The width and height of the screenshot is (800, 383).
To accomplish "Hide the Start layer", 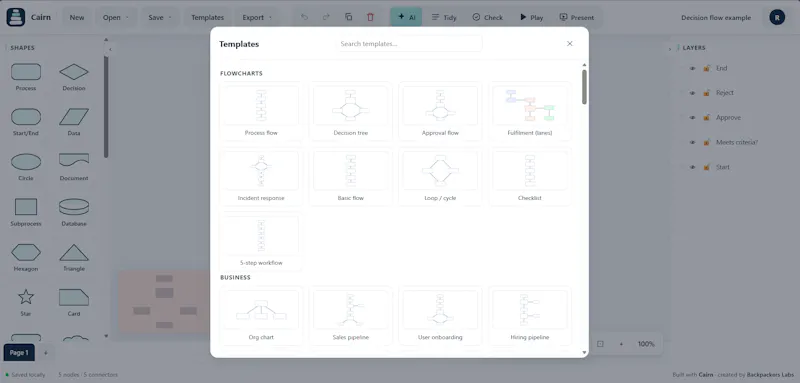I will point(692,167).
